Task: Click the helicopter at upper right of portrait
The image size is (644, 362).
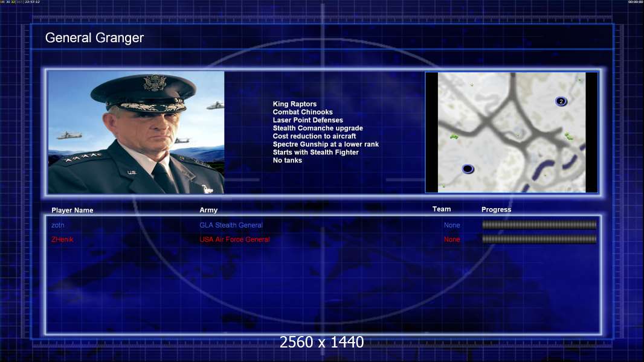Action: point(215,106)
